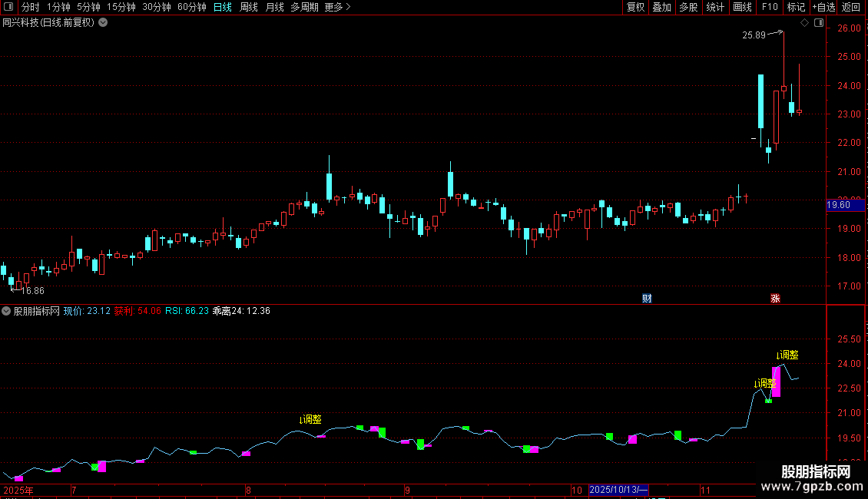Click the diamond icon in chart corner

pos(805,23)
